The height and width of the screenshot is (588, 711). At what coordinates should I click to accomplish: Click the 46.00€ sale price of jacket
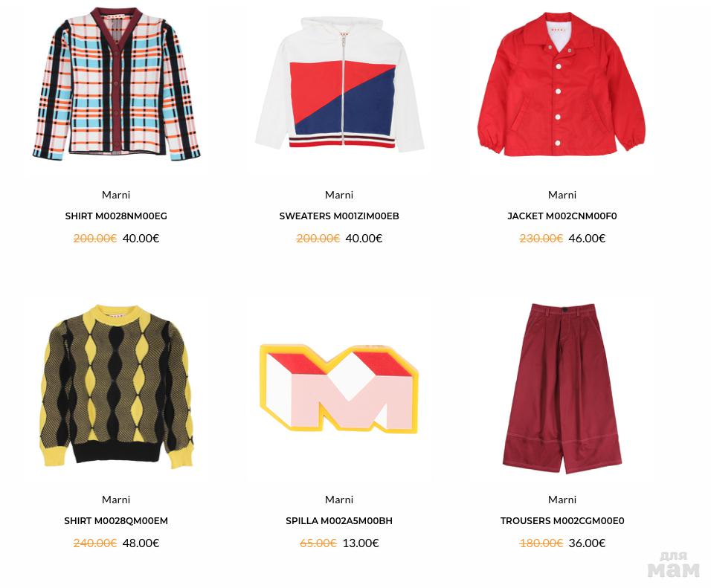[588, 239]
